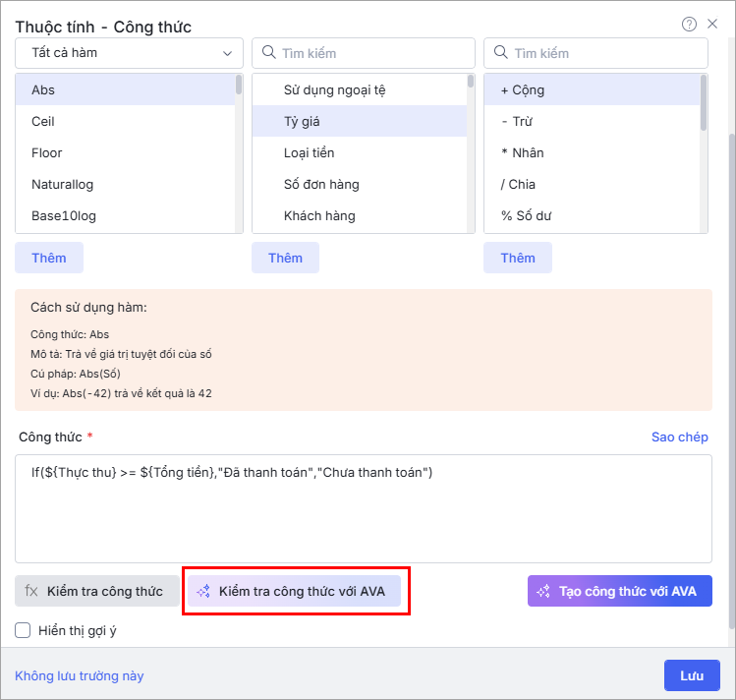Open the help question mark icon

click(x=689, y=24)
